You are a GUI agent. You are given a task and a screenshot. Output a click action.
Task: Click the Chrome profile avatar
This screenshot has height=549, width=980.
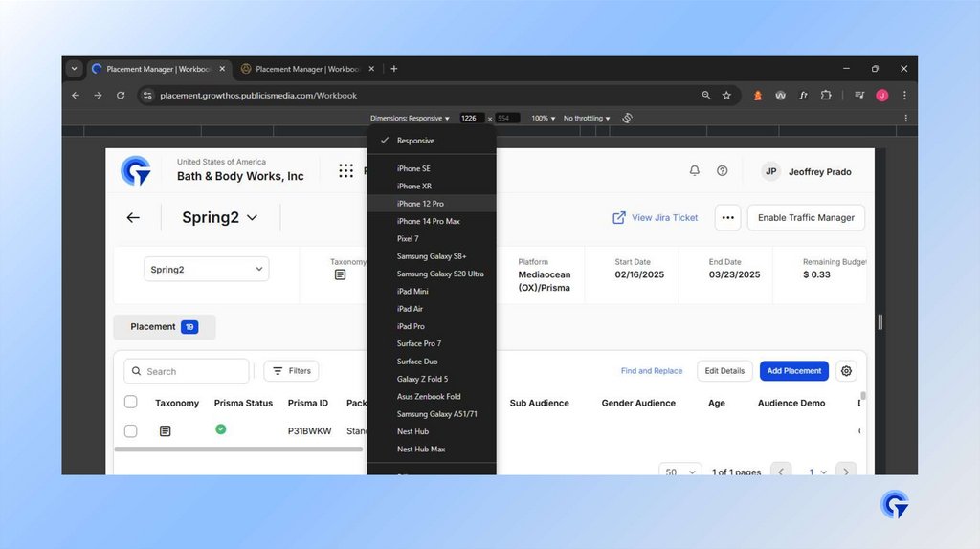881,96
